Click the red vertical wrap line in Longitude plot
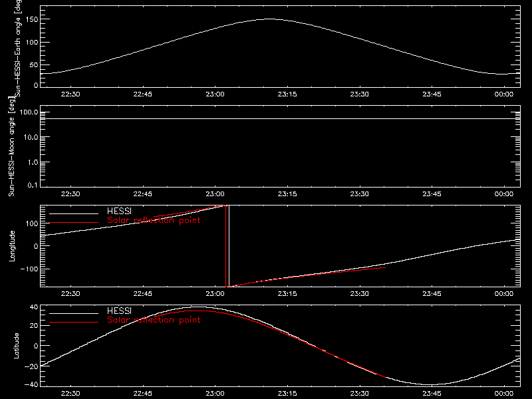 click(226, 246)
